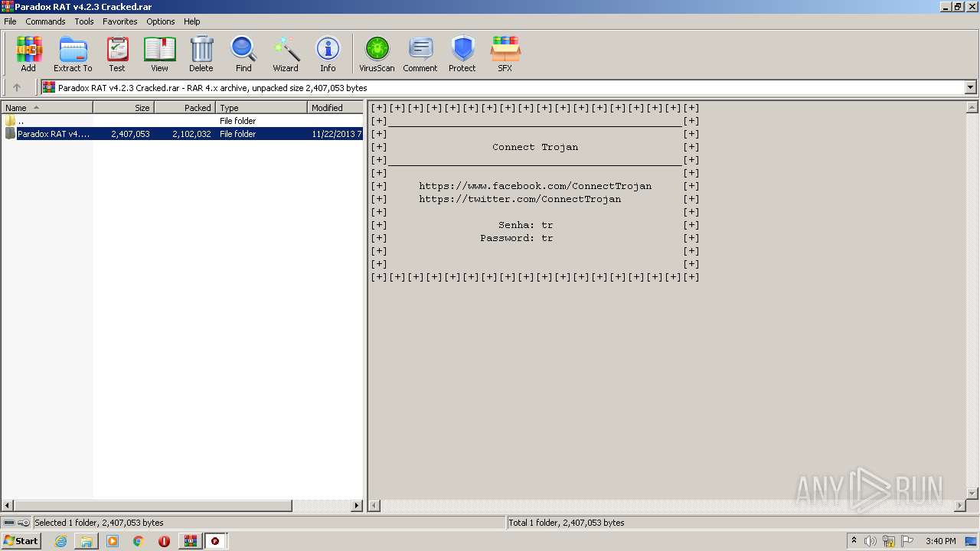Click the drive/key status bar icon

[x=16, y=523]
